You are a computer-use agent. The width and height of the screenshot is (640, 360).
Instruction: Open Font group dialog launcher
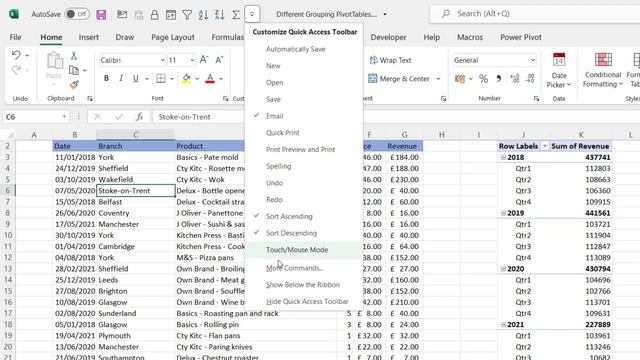pyautogui.click(x=225, y=99)
